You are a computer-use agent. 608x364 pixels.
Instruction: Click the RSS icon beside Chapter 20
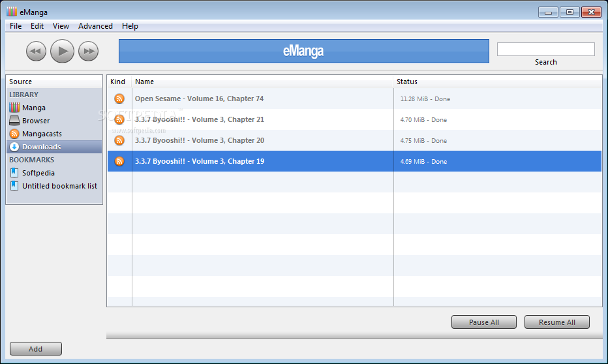119,140
